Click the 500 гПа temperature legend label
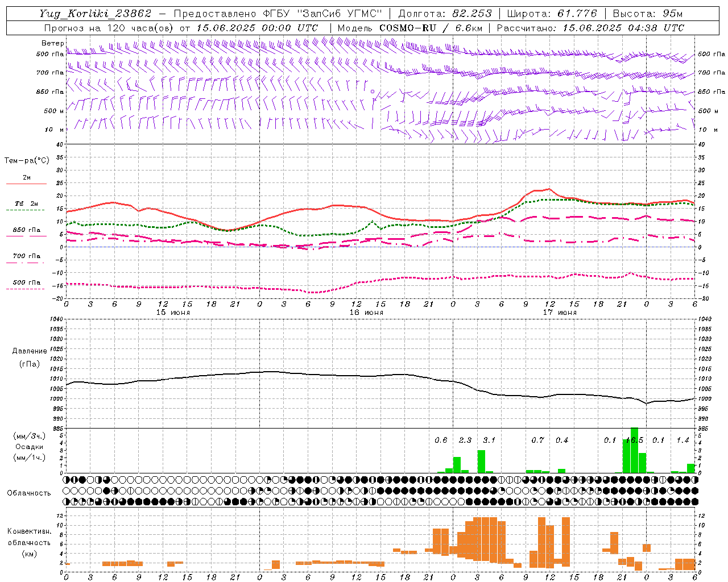 [26, 282]
